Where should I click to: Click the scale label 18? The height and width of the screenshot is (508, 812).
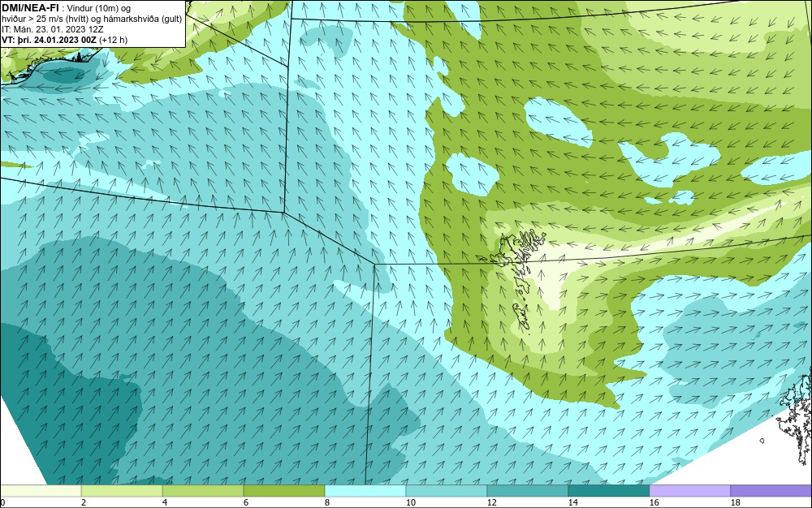pos(736,502)
